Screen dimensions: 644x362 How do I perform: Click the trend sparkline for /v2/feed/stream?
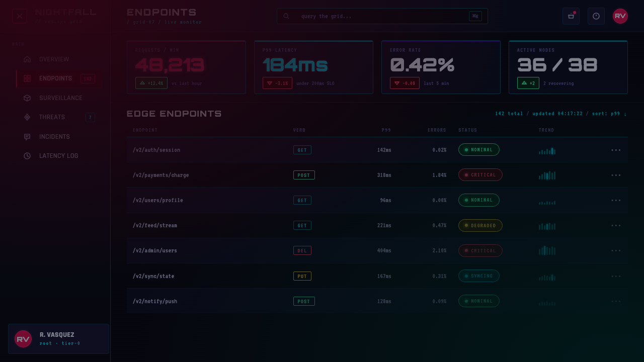547,226
